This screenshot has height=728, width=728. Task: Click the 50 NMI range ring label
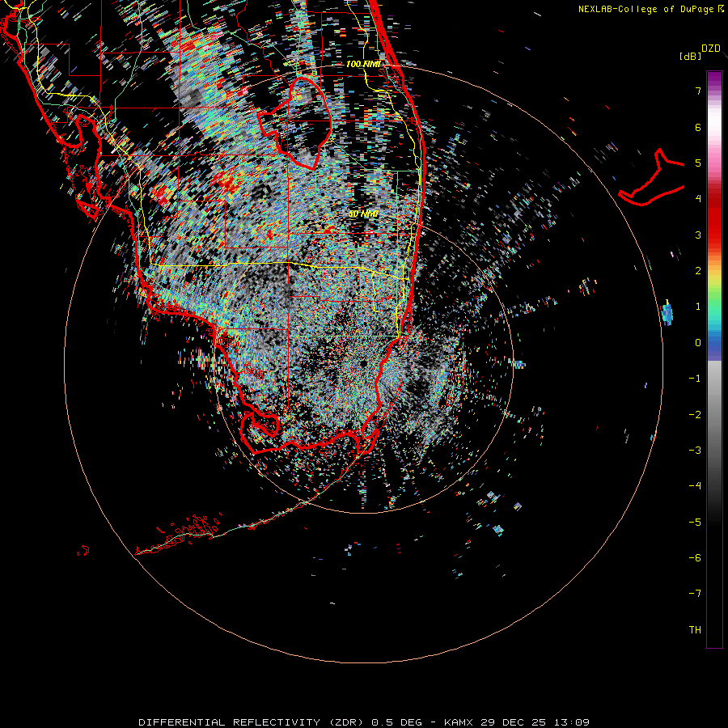[x=363, y=214]
